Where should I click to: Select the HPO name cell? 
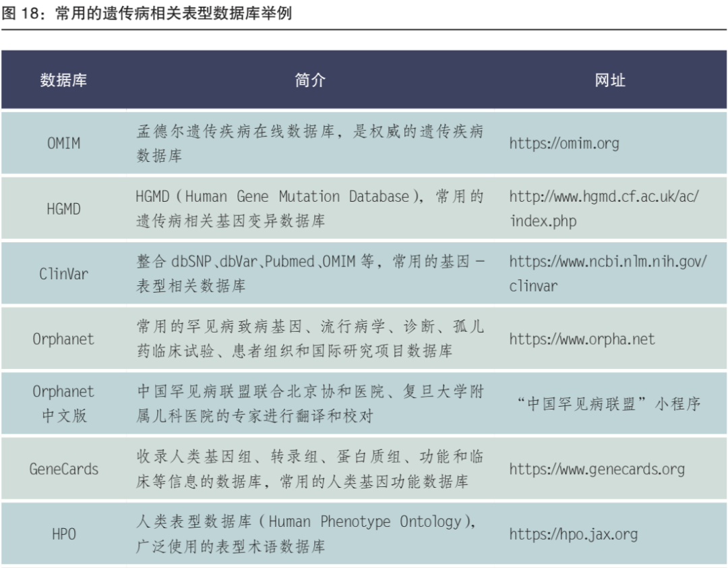tap(63, 534)
